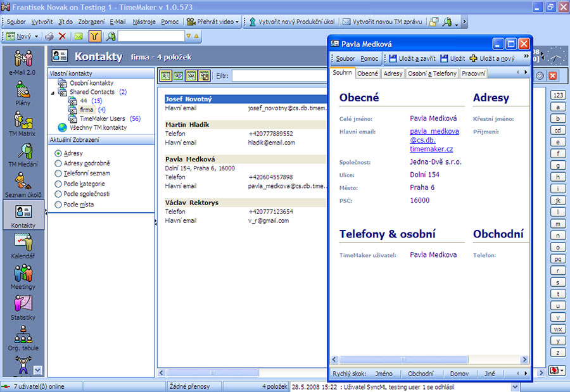
Task: Open the Nástroje menu
Action: 144,22
